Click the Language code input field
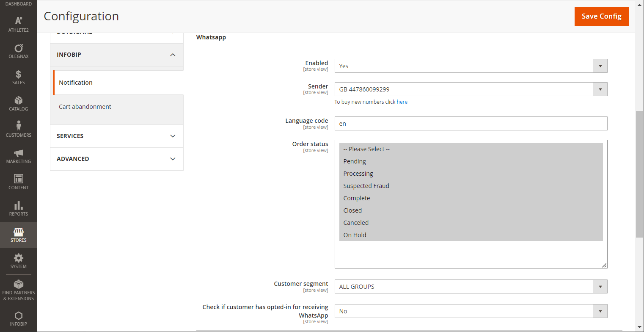The height and width of the screenshot is (332, 644). 471,124
